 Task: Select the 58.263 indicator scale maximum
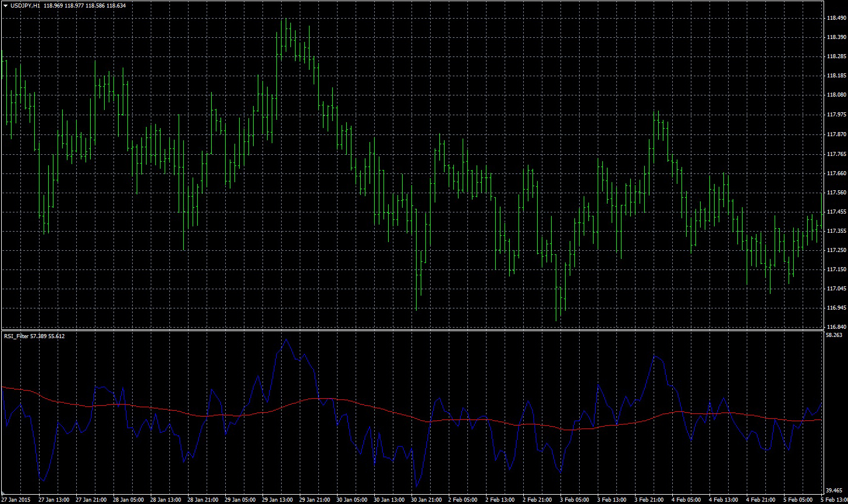(834, 335)
